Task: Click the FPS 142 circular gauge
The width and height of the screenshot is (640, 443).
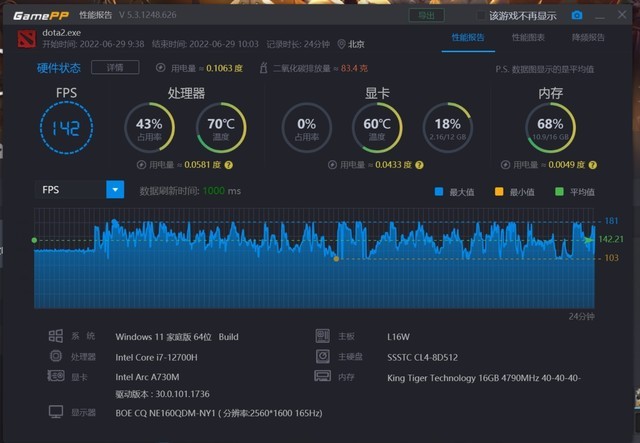Action: (x=67, y=128)
